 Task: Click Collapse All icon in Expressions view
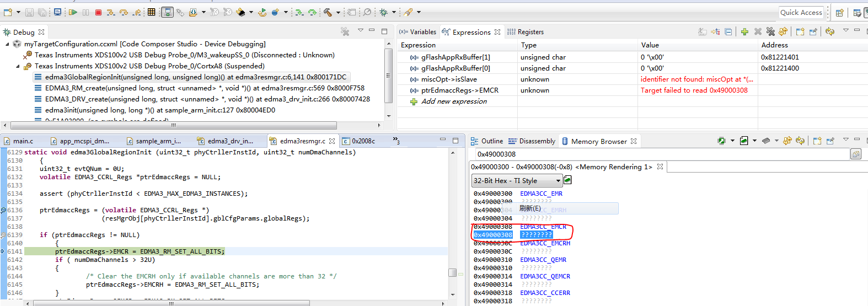[x=728, y=32]
